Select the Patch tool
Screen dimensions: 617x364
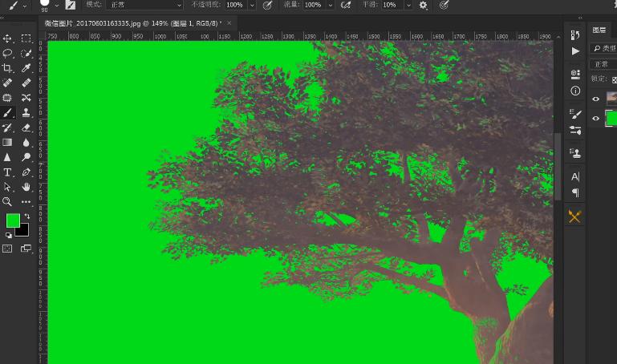pos(7,98)
